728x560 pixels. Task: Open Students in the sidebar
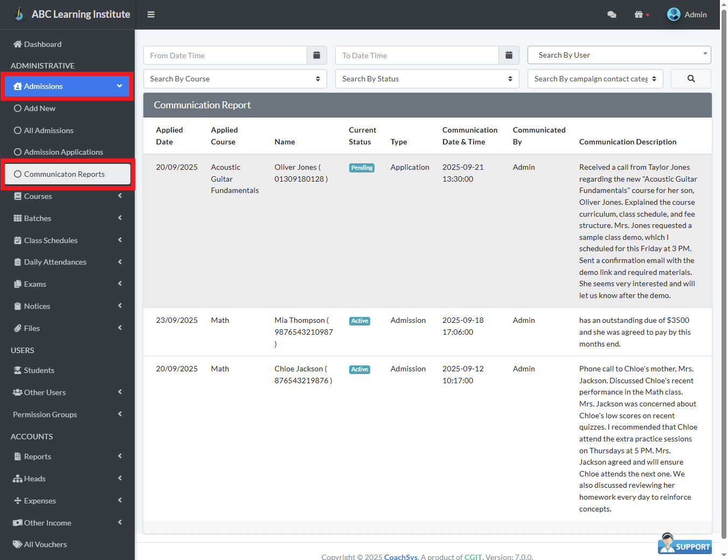[x=39, y=370]
